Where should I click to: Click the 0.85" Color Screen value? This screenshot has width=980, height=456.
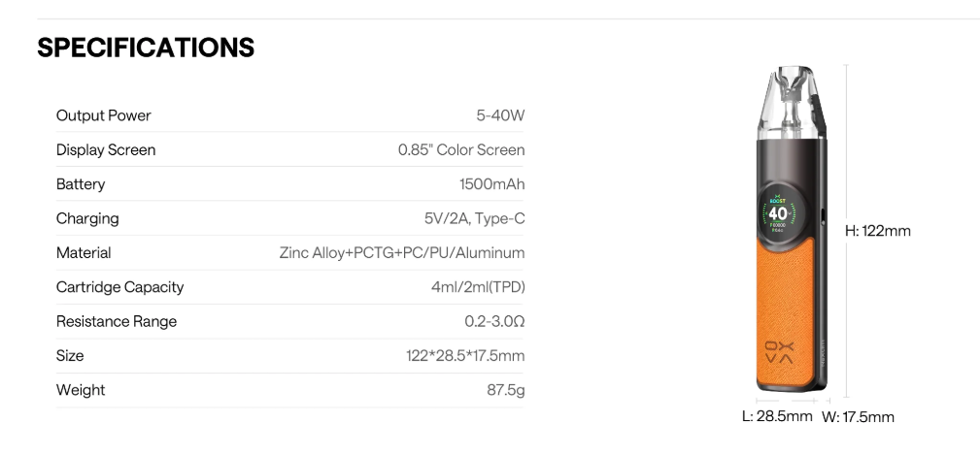pyautogui.click(x=461, y=150)
